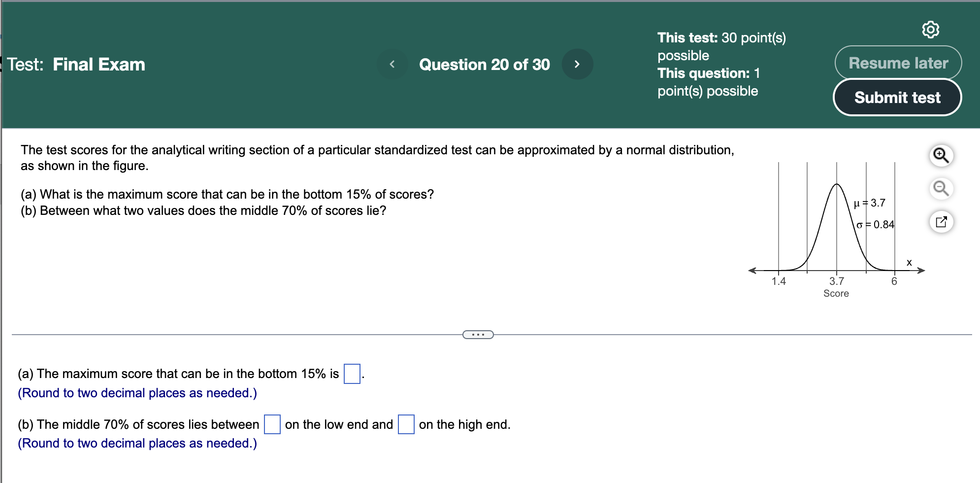Zoom out on the distribution figure

pyautogui.click(x=941, y=188)
